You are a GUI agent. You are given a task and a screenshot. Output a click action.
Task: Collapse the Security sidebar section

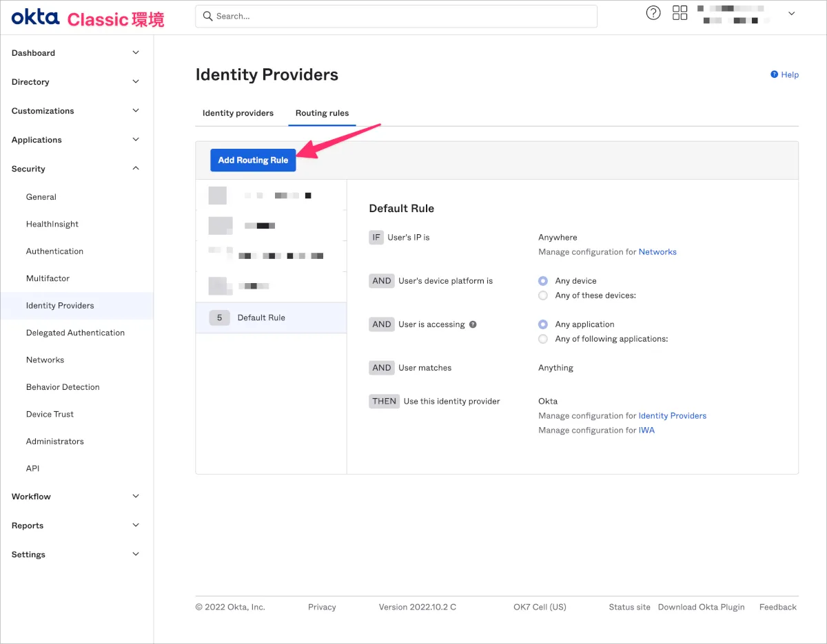[136, 169]
